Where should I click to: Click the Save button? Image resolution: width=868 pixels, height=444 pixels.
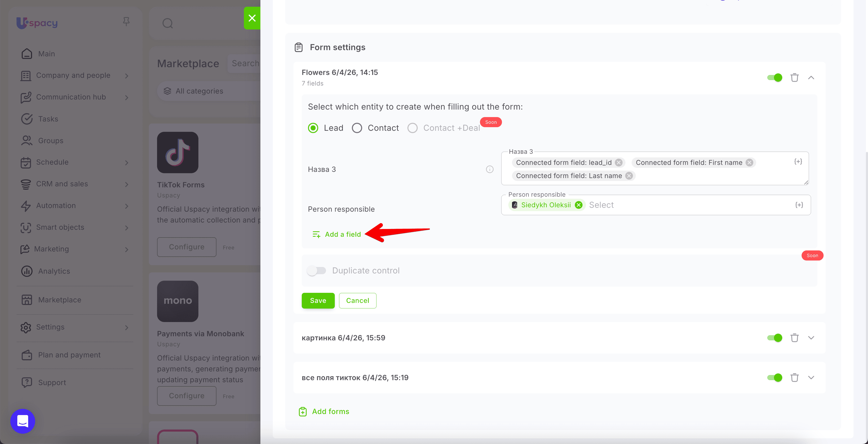[318, 300]
